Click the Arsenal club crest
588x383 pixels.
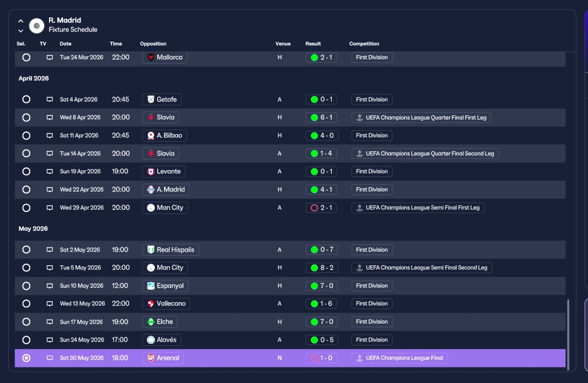[151, 358]
